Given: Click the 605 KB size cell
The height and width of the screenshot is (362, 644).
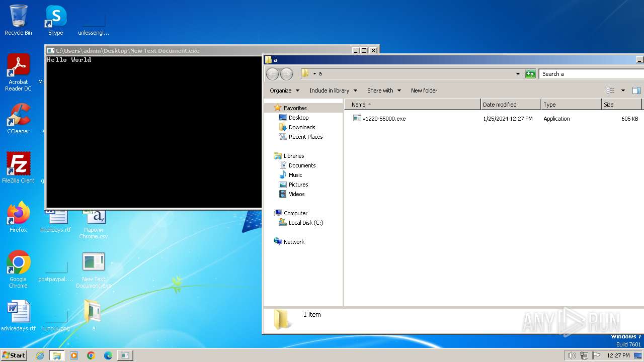Looking at the screenshot, I should pos(629,119).
